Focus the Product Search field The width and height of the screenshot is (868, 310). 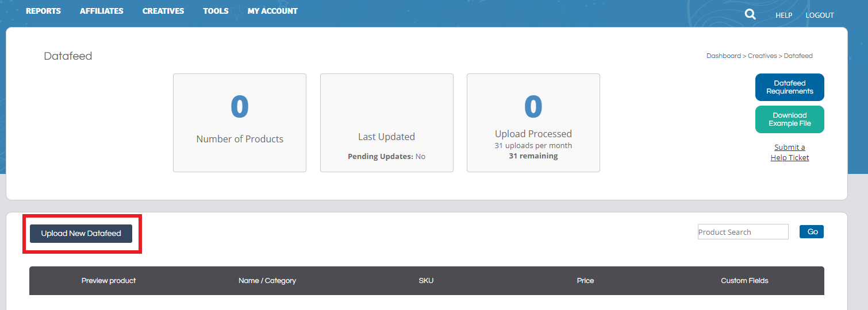[x=743, y=232]
